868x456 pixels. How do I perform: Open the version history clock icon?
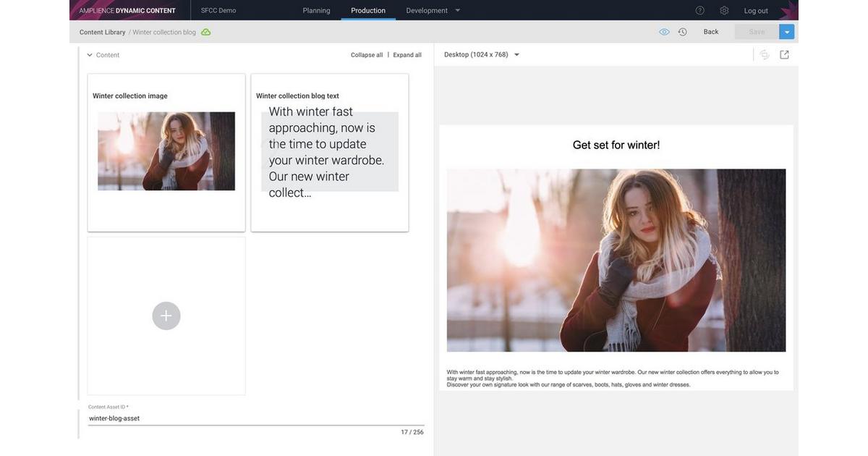(x=682, y=32)
